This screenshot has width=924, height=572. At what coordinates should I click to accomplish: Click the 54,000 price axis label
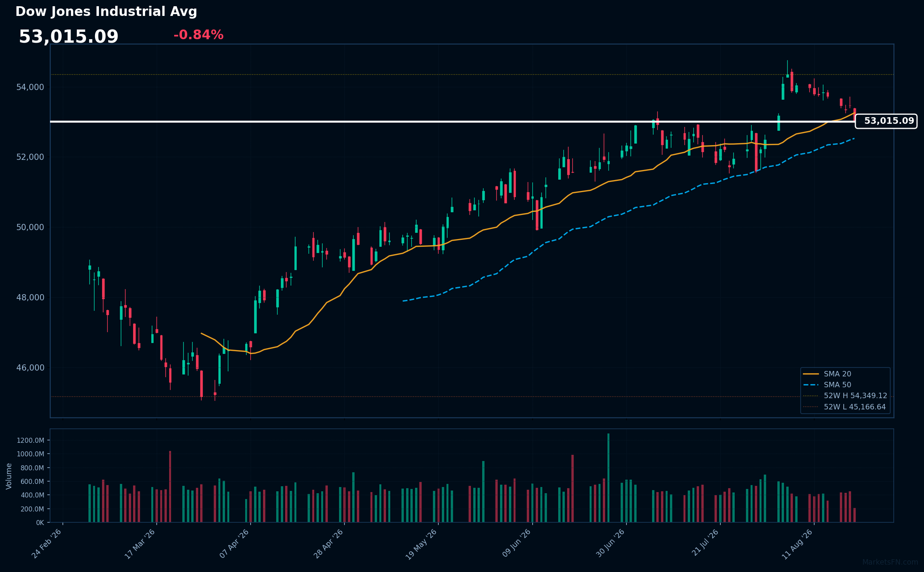coord(30,87)
